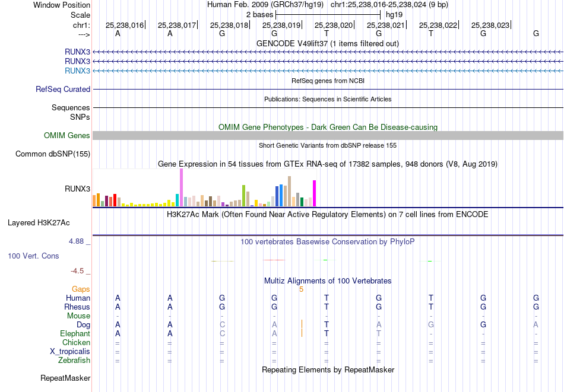Open Repeating Elements by RepeatMasker title
This screenshot has height=392, width=564.
click(x=328, y=369)
